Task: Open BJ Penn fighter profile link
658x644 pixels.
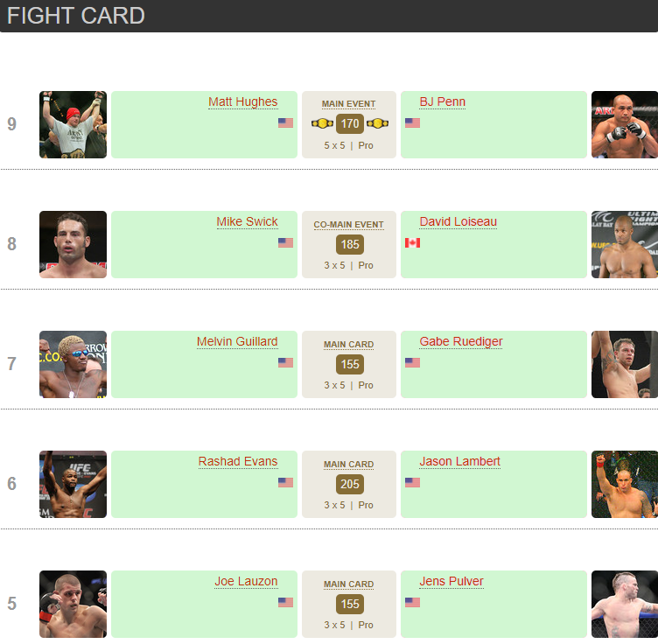Action: (442, 102)
